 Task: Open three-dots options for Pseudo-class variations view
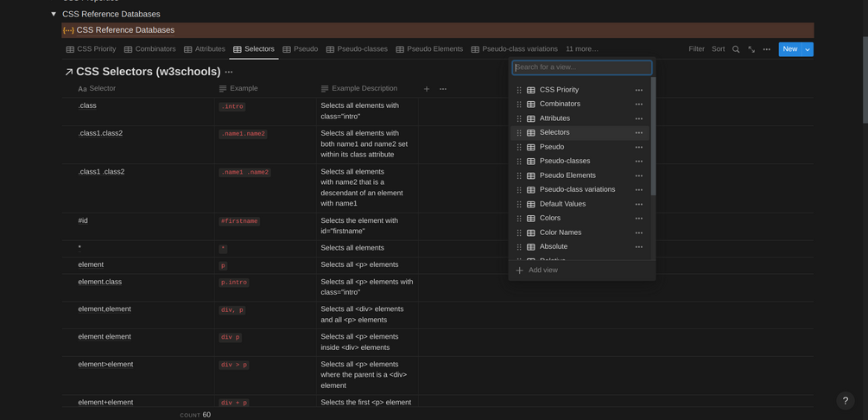pyautogui.click(x=639, y=190)
